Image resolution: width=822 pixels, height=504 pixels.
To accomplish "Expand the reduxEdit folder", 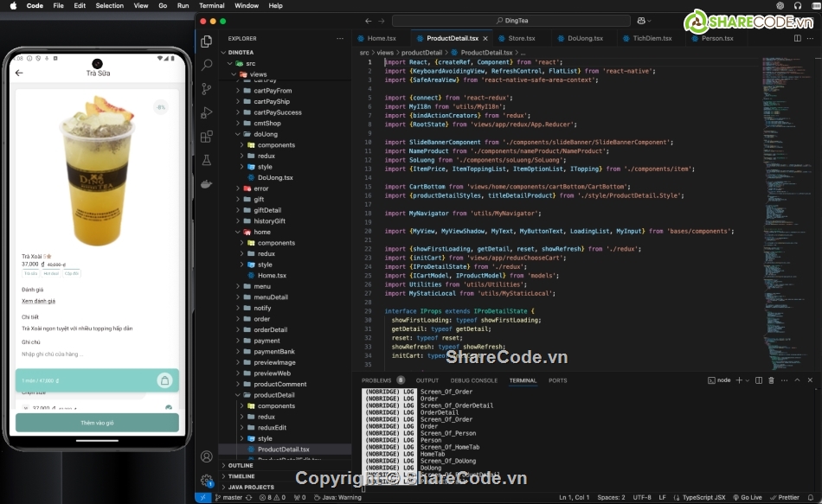I will pos(286,428).
